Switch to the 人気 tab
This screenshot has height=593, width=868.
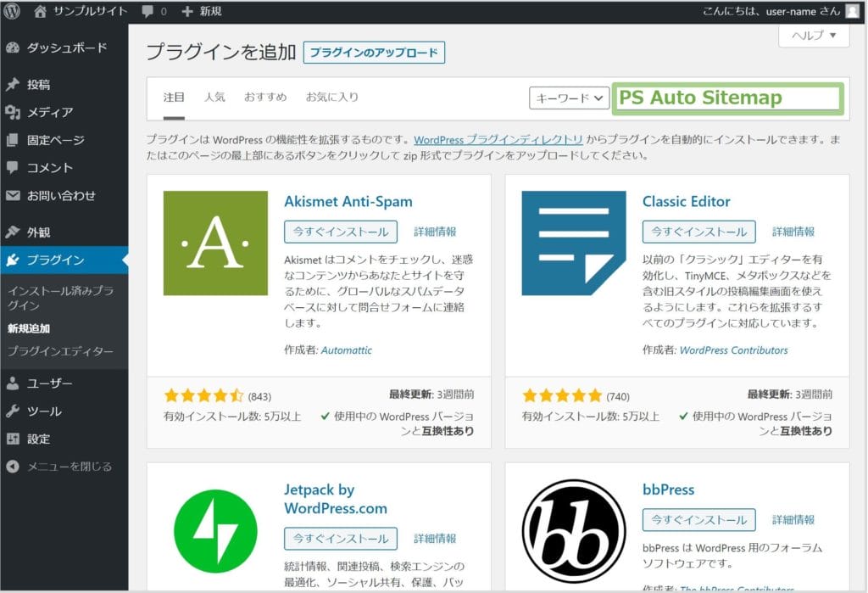(x=214, y=98)
